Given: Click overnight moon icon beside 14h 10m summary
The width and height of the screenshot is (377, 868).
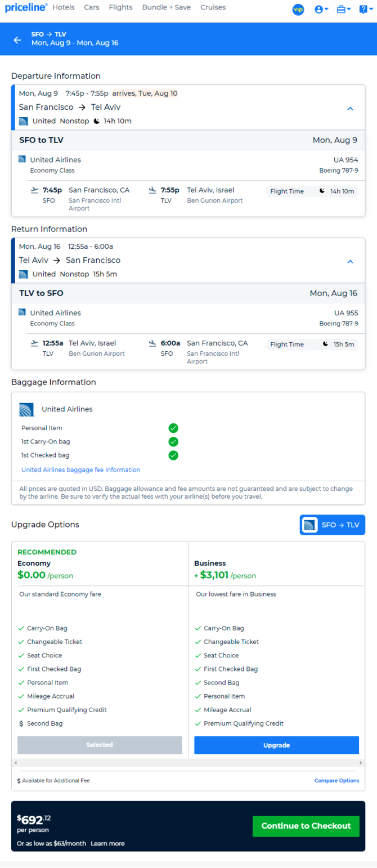Looking at the screenshot, I should pos(96,121).
